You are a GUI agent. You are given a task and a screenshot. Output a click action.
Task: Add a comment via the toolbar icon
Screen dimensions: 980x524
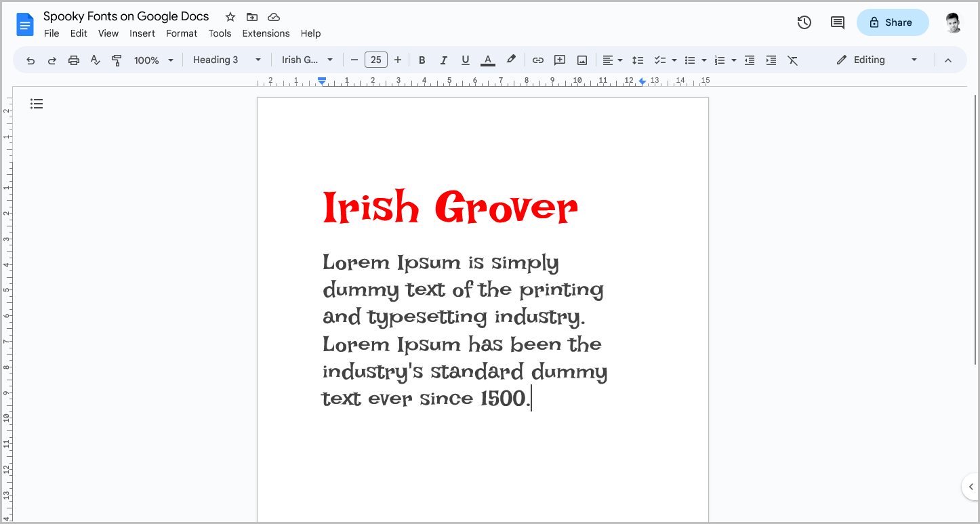click(x=559, y=60)
